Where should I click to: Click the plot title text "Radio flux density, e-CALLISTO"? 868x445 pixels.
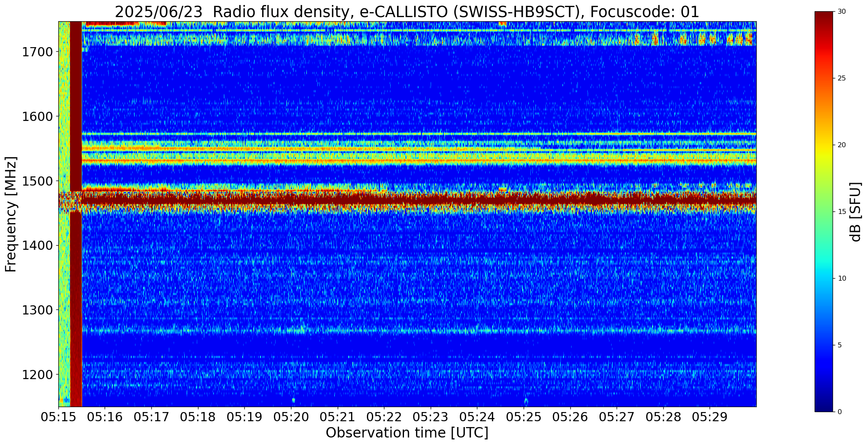pyautogui.click(x=331, y=12)
